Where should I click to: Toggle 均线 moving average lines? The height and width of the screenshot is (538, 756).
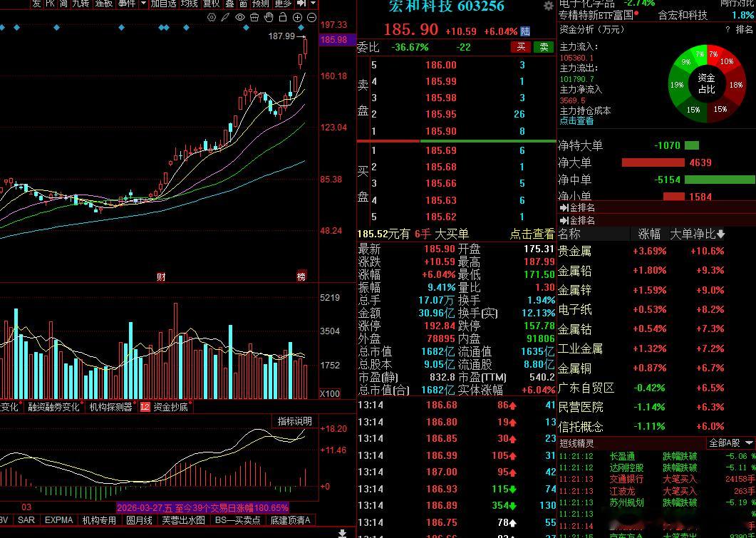(x=190, y=4)
